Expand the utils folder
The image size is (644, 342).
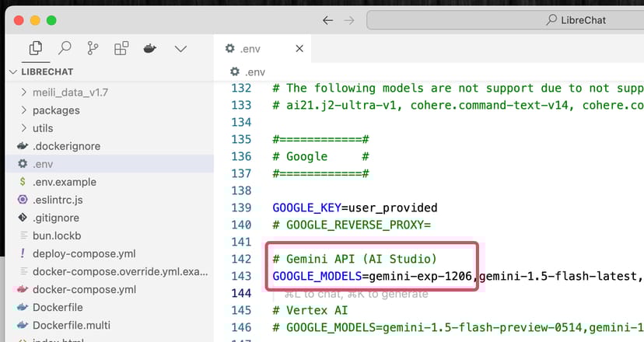43,128
